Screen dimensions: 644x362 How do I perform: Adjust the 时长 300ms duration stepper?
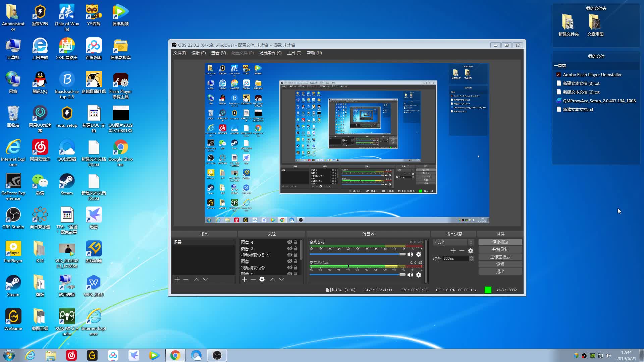[472, 258]
